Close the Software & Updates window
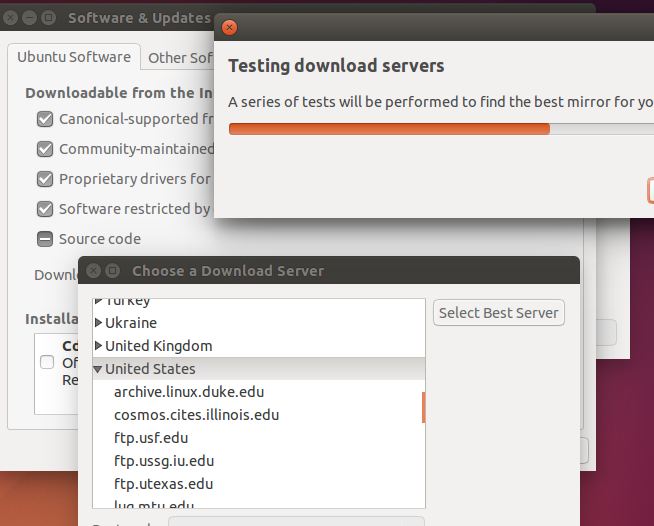This screenshot has width=654, height=526. [10, 18]
